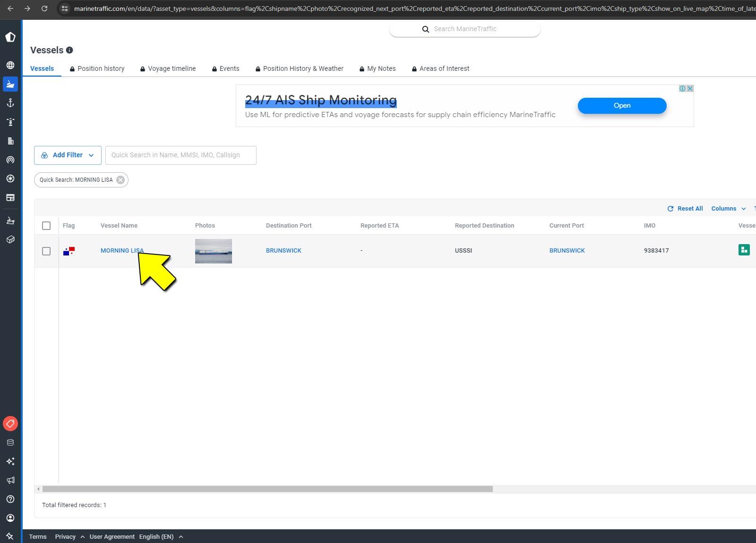This screenshot has height=543, width=756.
Task: Open the Position History & Weather tab
Action: 300,68
